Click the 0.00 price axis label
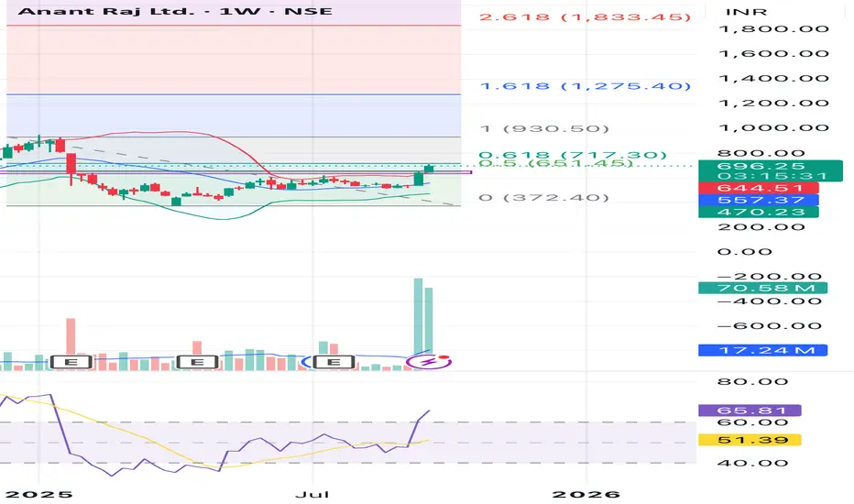The width and height of the screenshot is (854, 504). pyautogui.click(x=745, y=252)
